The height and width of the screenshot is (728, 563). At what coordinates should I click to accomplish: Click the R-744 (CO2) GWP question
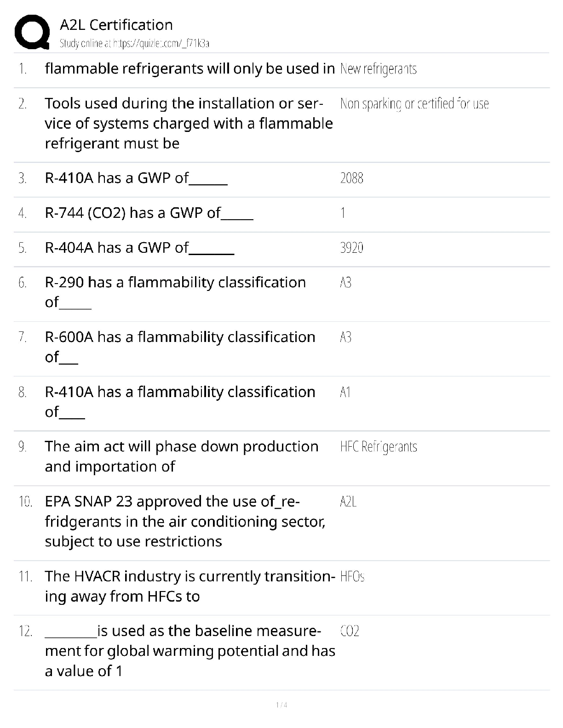tap(149, 213)
